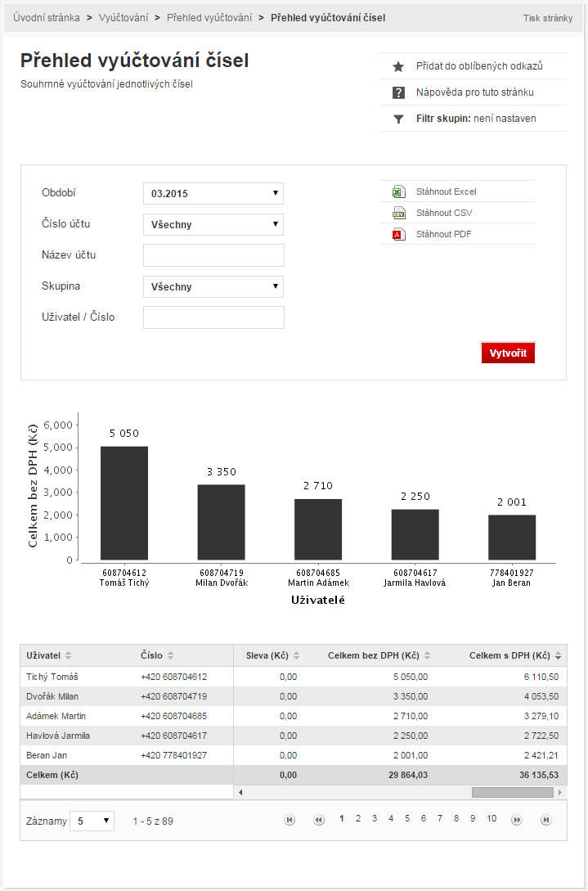Image resolution: width=588 pixels, height=891 pixels.
Task: Click the horizontal table scrollbar thumb
Action: pyautogui.click(x=513, y=792)
